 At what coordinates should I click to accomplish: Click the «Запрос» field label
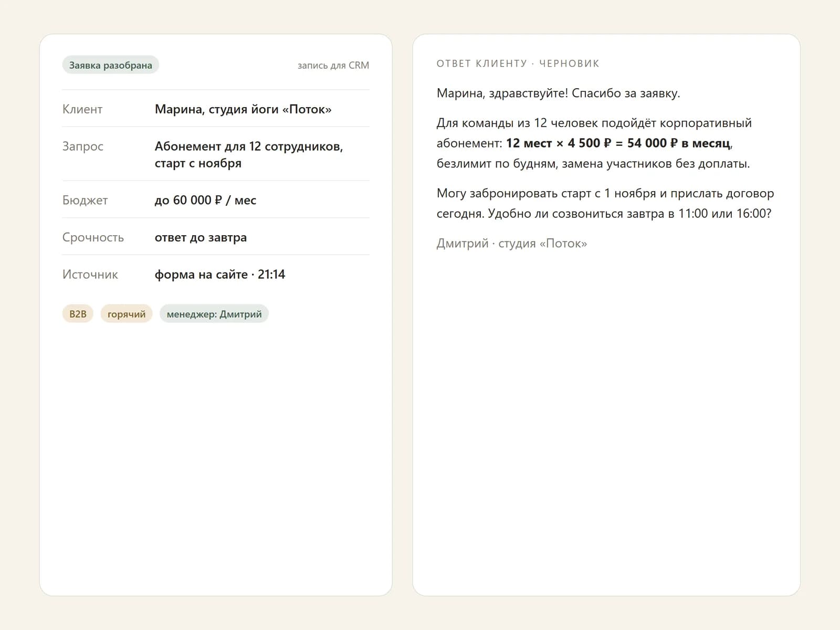83,146
